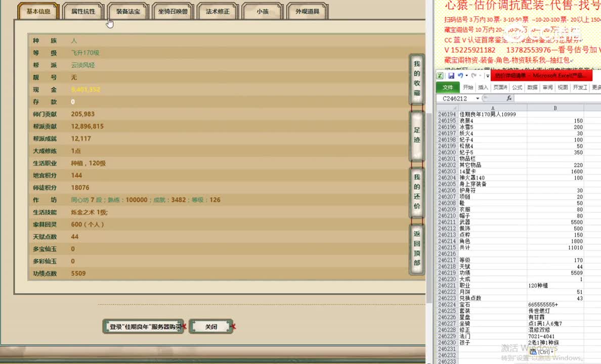This screenshot has width=601, height=364.
Task: Click the 帮派贡献 value 12,896,815
Action: pyautogui.click(x=88, y=126)
